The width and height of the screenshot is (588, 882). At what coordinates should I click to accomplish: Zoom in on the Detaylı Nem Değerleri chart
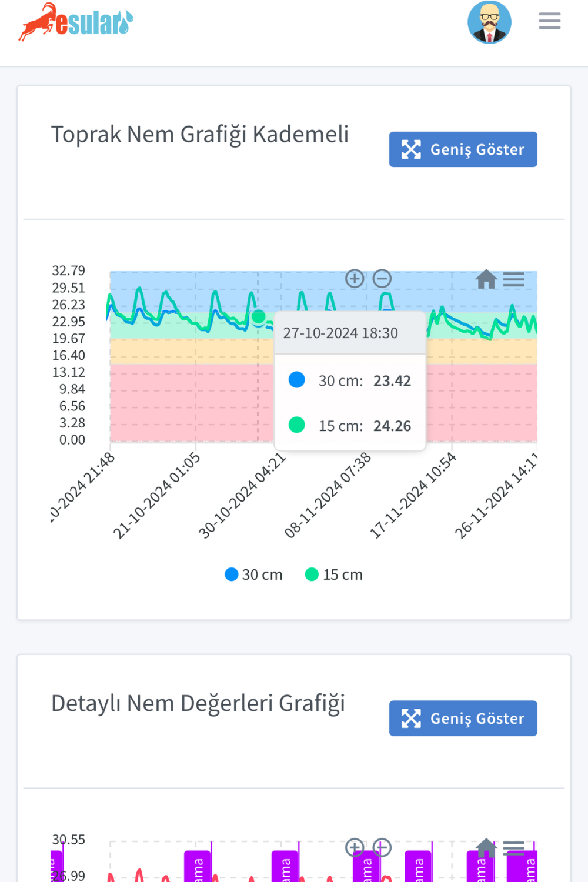(355, 847)
